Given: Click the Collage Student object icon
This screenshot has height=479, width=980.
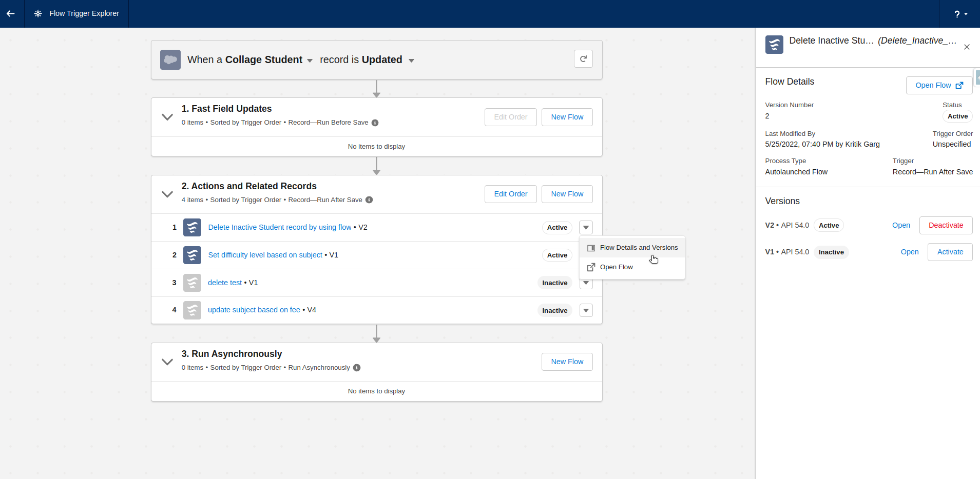Looking at the screenshot, I should pos(170,59).
